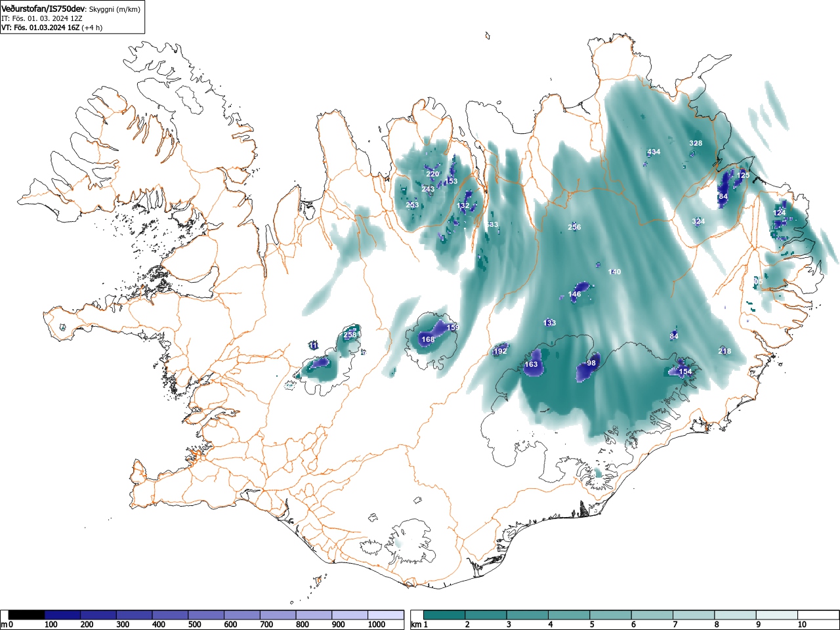The width and height of the screenshot is (840, 630).
Task: Click tick label 700 on the metre legend
Action: [266, 625]
